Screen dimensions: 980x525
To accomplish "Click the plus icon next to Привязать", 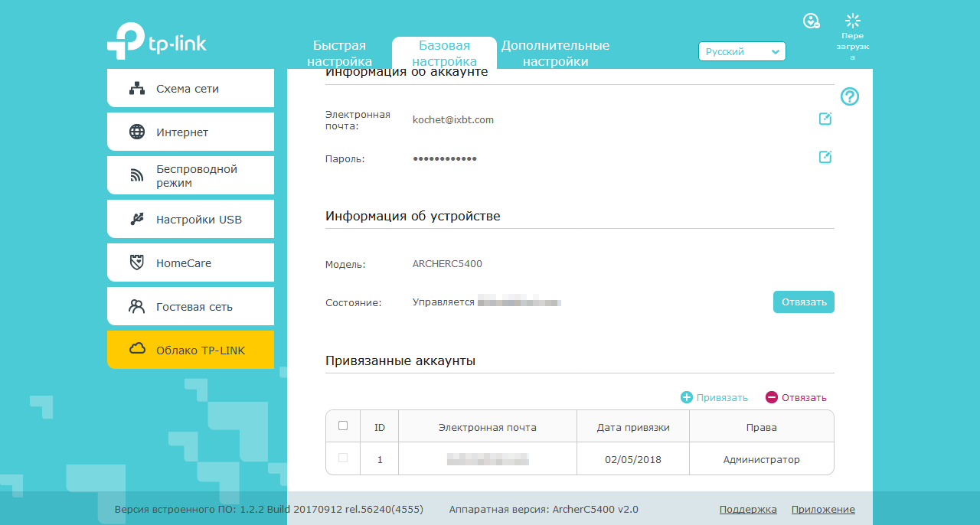I will point(687,397).
